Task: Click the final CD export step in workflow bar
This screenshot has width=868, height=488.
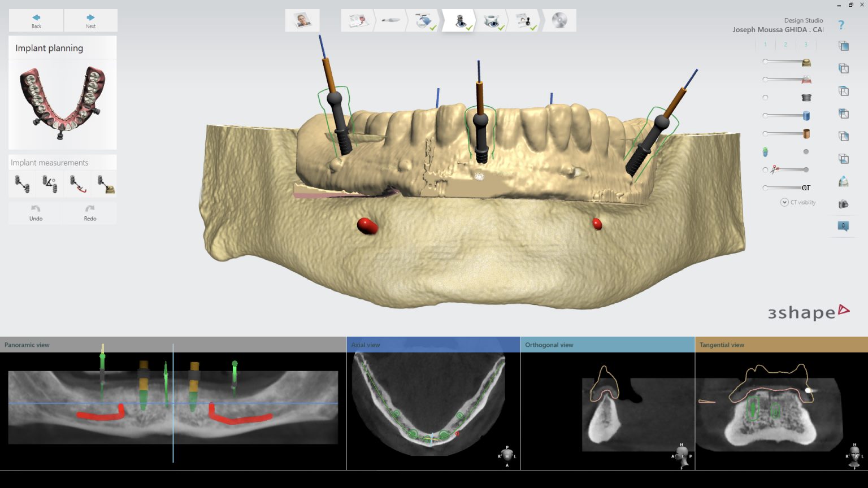Action: [559, 20]
